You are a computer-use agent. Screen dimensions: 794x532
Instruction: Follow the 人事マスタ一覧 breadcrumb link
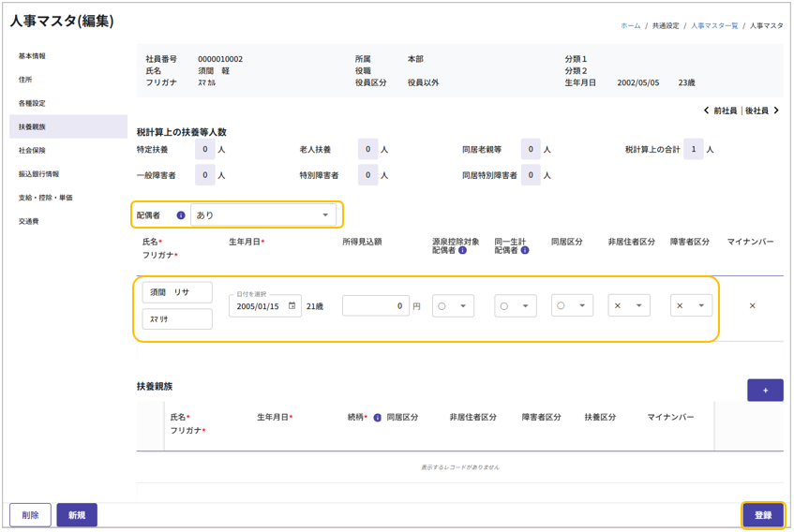(x=714, y=26)
